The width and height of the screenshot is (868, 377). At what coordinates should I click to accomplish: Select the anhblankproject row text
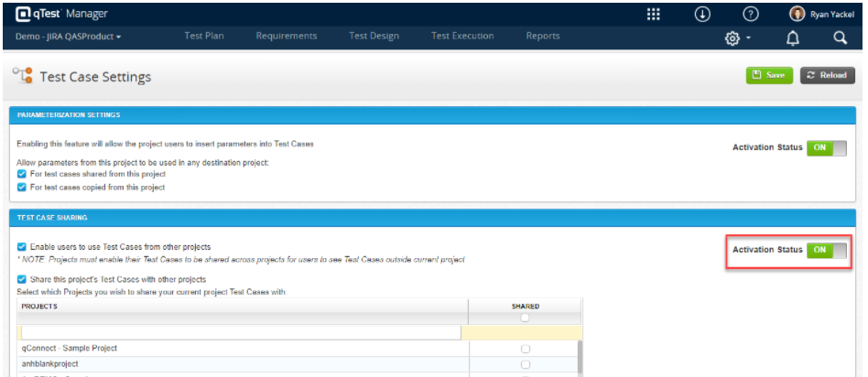point(49,363)
